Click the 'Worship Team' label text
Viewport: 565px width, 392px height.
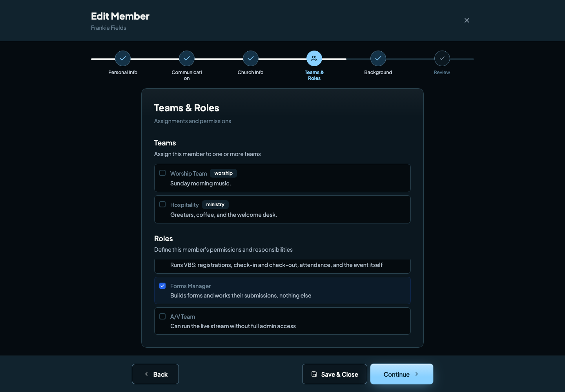[x=188, y=174]
